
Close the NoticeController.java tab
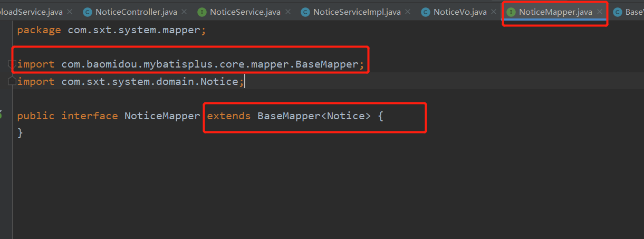[x=183, y=12]
